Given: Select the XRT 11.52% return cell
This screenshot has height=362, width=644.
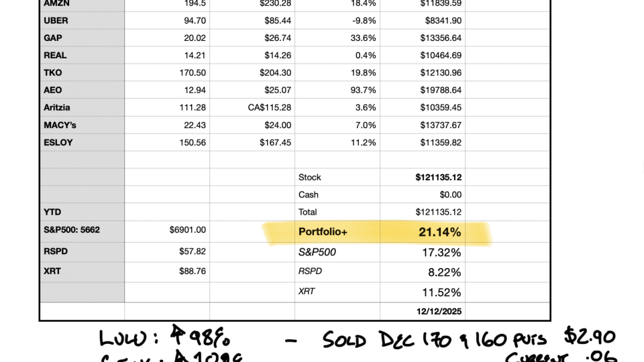Looking at the screenshot, I should 423,292.
